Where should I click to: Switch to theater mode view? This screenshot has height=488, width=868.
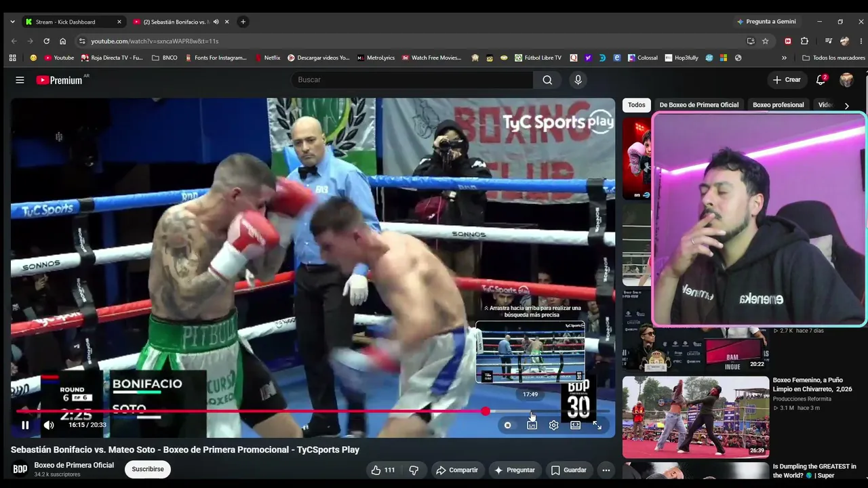click(576, 425)
